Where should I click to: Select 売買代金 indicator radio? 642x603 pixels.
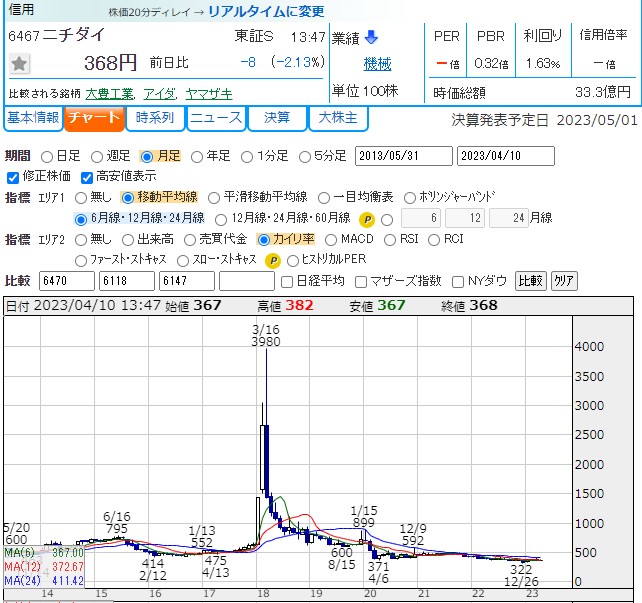190,240
